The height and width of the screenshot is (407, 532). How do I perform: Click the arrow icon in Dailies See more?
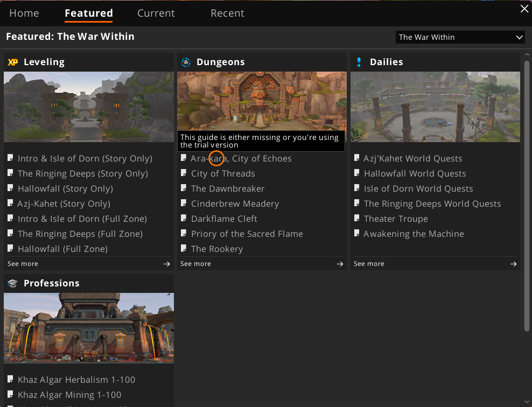click(513, 264)
